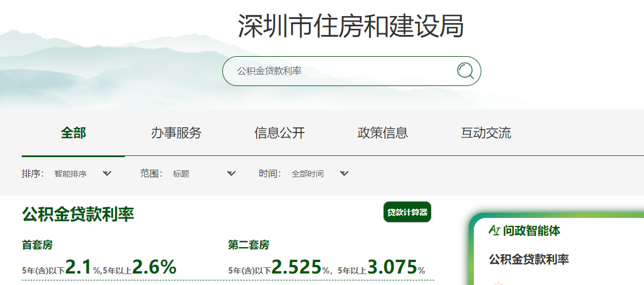The image size is (644, 285).
Task: Click the 首套房 label
Action: [x=37, y=245]
